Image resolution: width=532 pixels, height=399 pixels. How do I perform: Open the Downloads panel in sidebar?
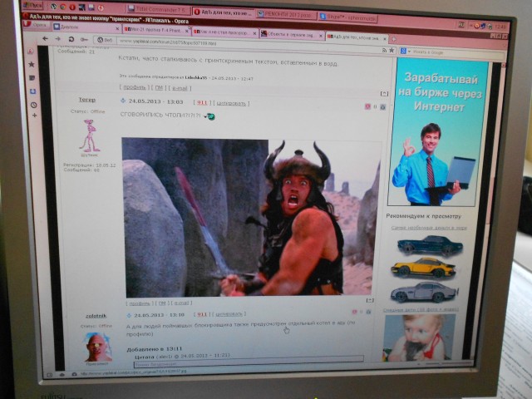[x=32, y=91]
